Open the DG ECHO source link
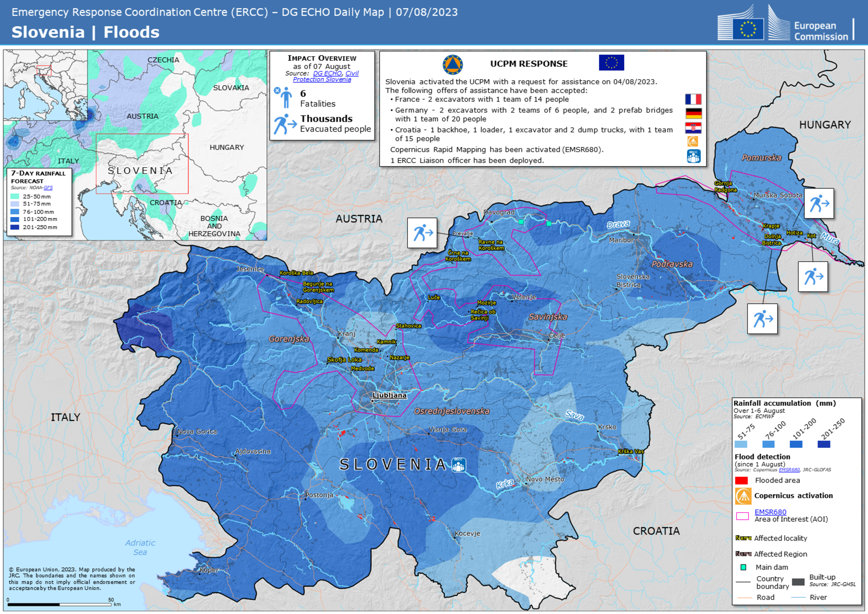This screenshot has height=614, width=868. click(x=327, y=73)
